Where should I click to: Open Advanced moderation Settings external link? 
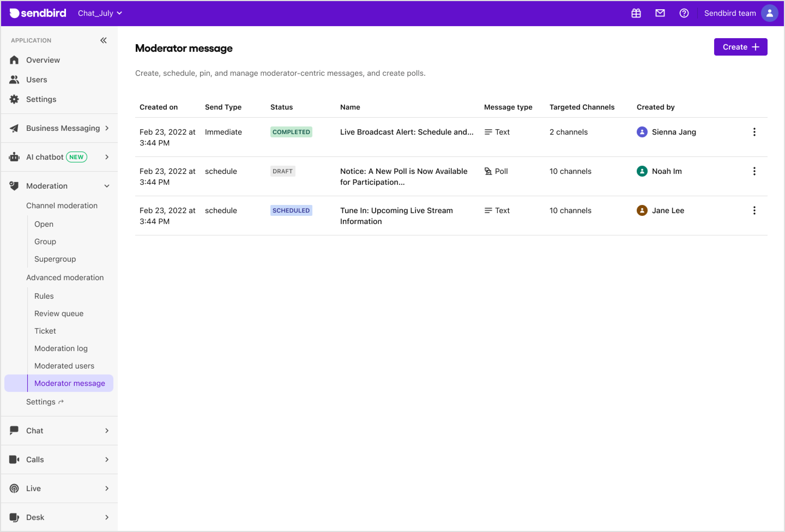point(45,402)
